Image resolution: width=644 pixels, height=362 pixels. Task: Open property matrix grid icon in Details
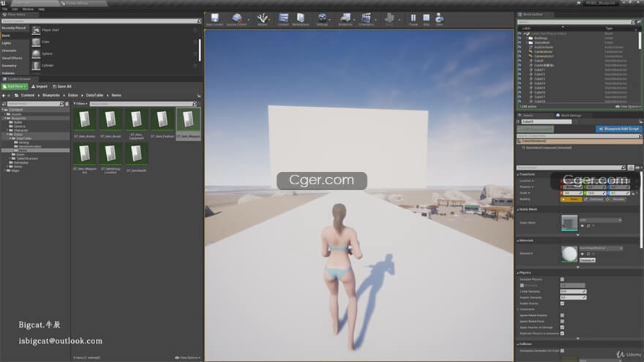(632, 167)
